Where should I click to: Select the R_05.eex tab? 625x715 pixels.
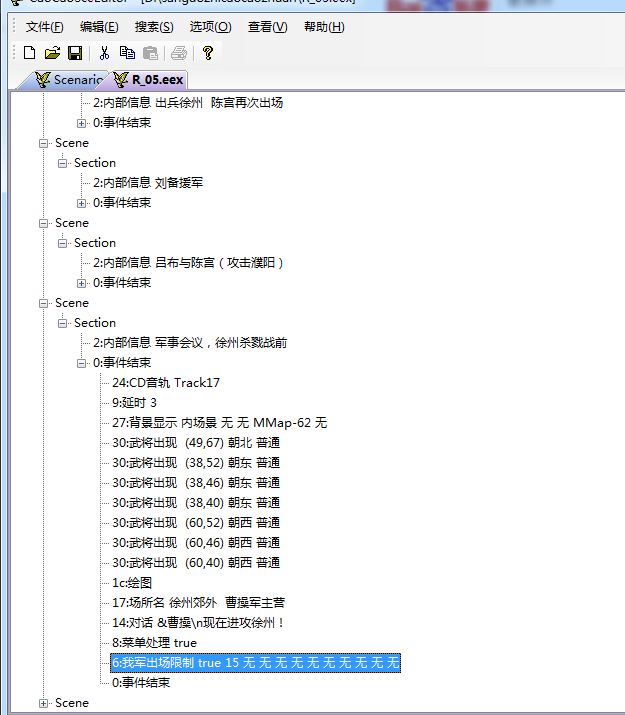click(149, 80)
